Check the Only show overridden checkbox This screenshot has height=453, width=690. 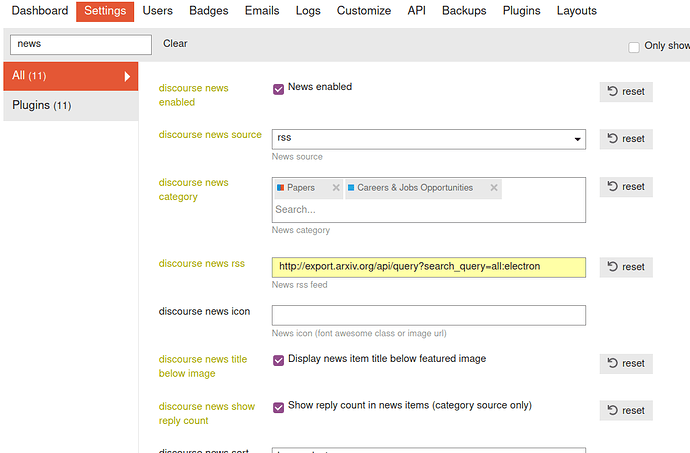click(x=634, y=47)
